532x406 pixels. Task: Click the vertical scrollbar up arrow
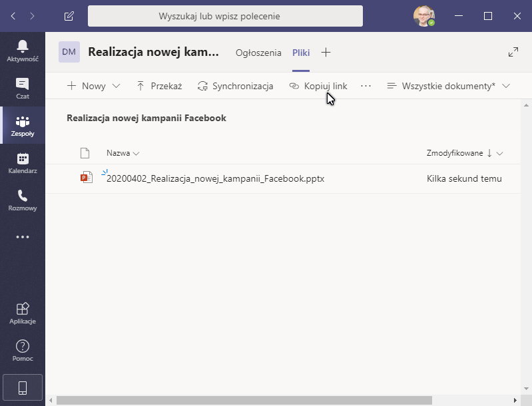point(526,105)
